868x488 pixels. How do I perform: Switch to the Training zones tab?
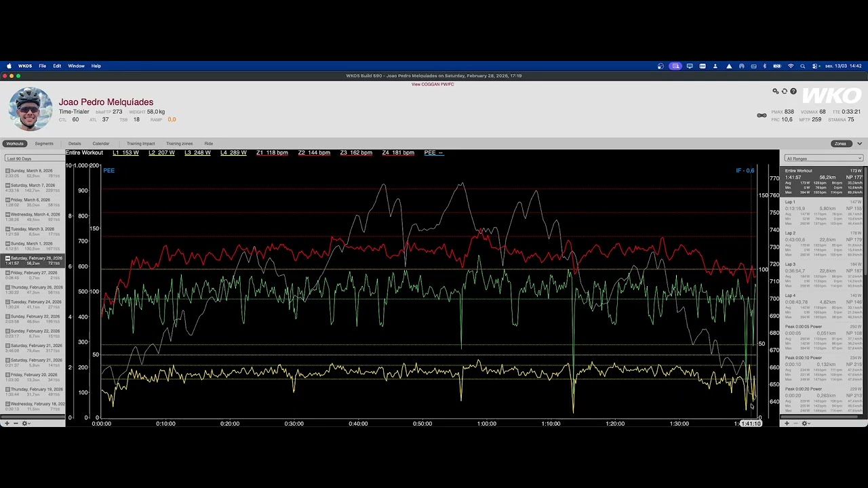click(x=179, y=144)
